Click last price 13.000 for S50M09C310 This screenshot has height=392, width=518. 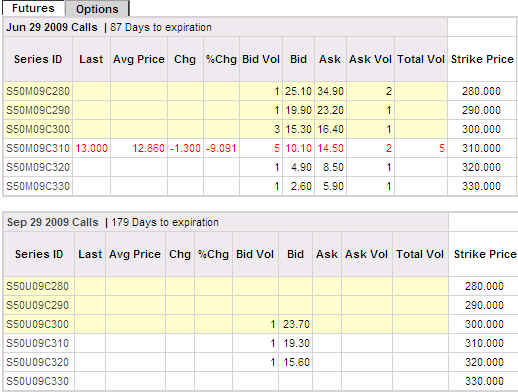(x=91, y=148)
